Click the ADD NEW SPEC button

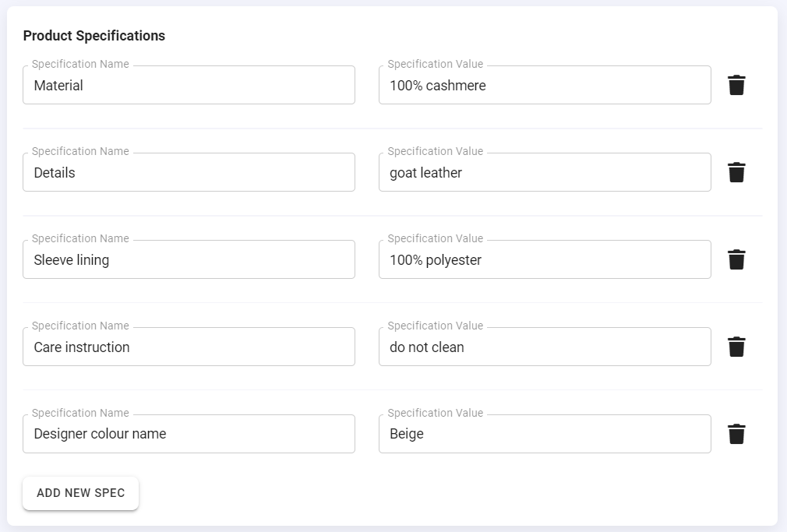pos(80,492)
